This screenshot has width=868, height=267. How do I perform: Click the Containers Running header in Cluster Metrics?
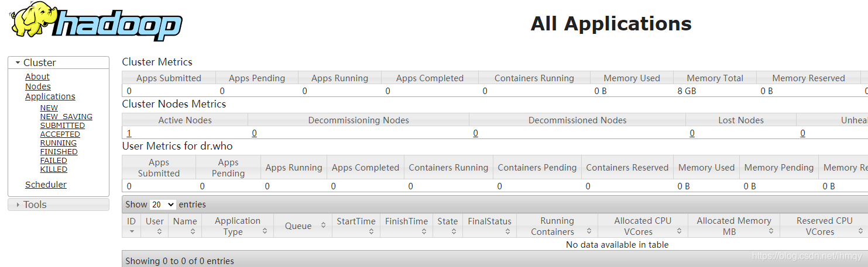534,78
